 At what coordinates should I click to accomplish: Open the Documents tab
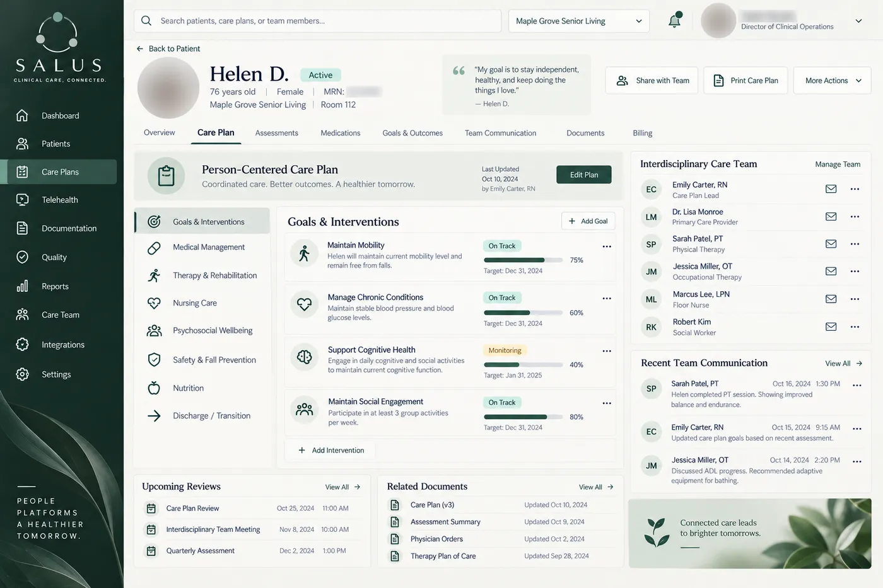585,133
